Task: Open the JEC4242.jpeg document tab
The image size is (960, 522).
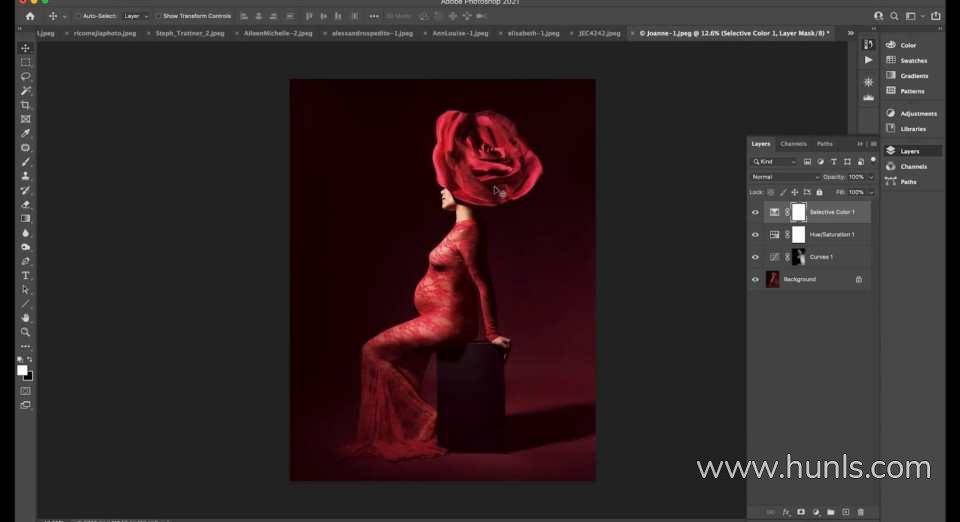Action: pos(599,33)
